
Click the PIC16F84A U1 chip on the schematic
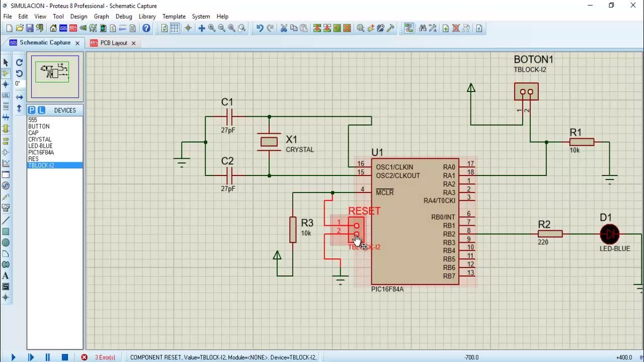tap(415, 221)
